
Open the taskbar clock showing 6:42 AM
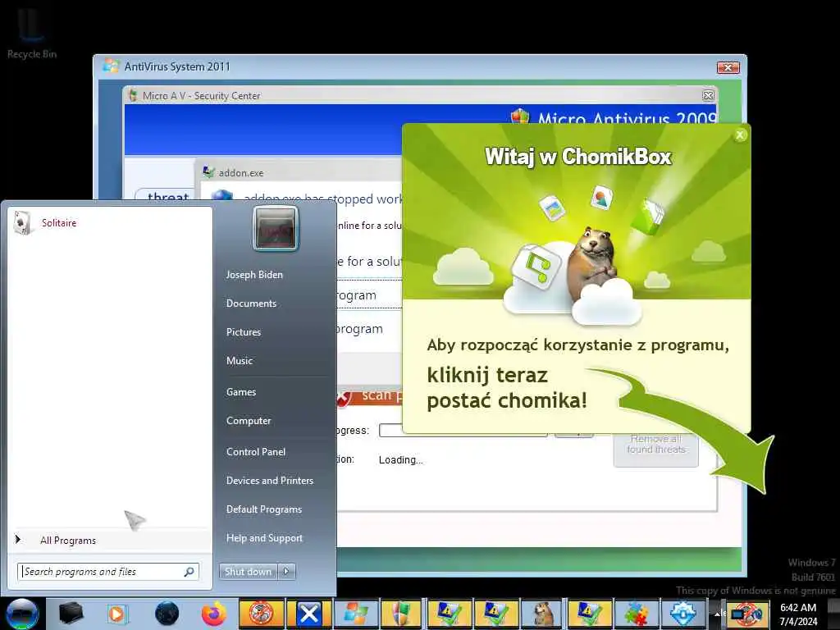[x=798, y=614]
